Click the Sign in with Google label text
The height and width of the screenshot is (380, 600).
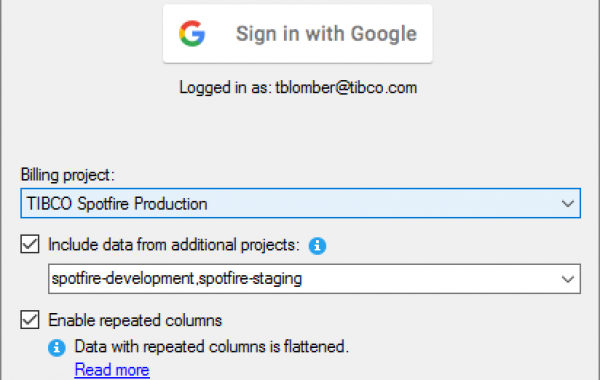pyautogui.click(x=326, y=34)
